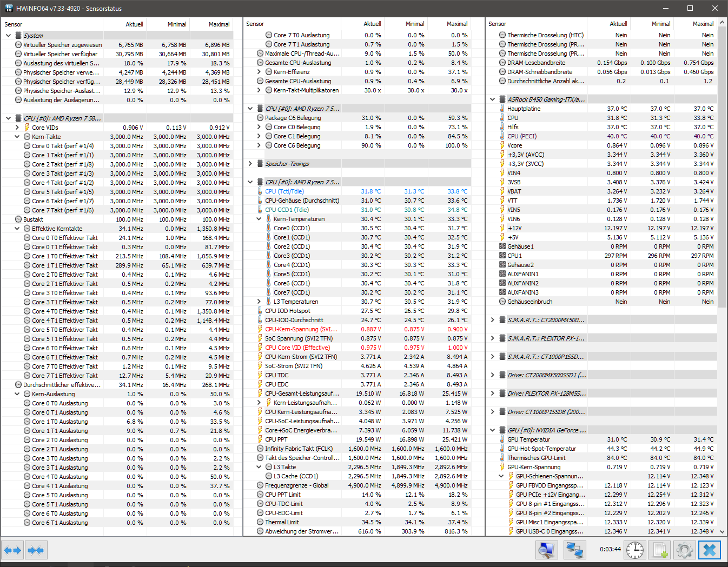Click the scrollbar up arrow in right panel
728x567 pixels.
(722, 23)
